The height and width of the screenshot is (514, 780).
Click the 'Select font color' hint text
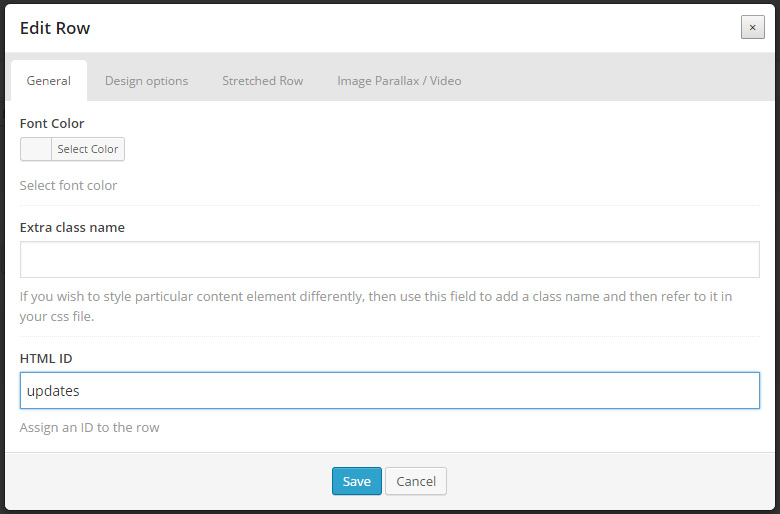pos(68,186)
